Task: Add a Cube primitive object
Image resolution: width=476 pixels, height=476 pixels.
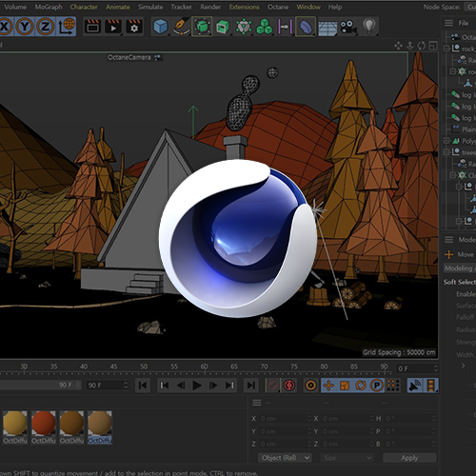Action: pyautogui.click(x=160, y=27)
